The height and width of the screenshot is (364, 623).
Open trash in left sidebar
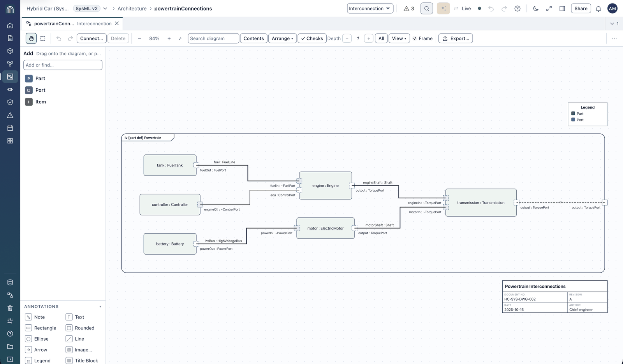pos(10,308)
